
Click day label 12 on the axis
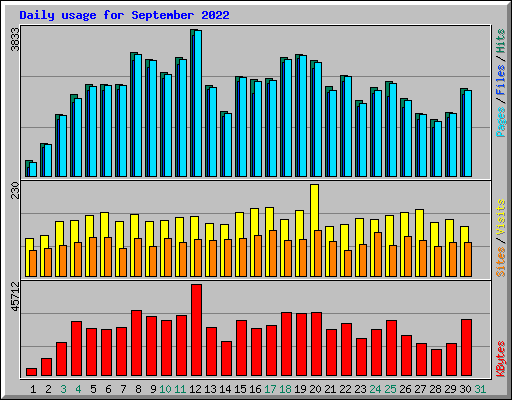tap(195, 389)
